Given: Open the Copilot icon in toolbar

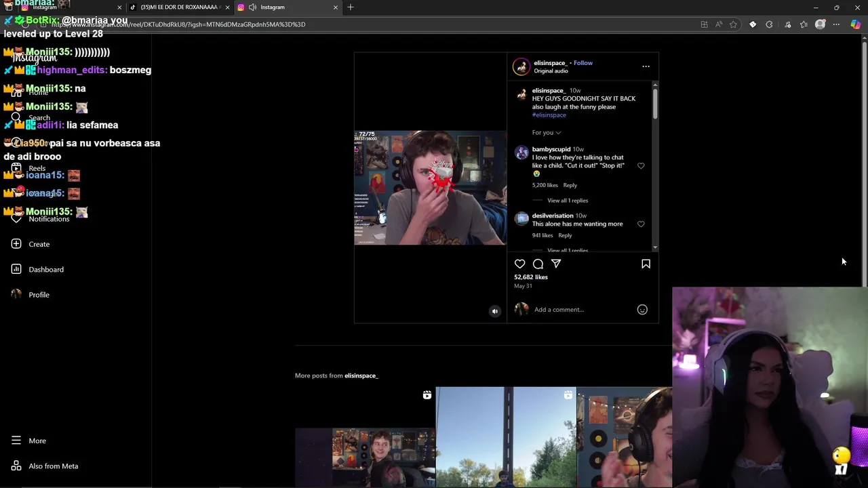Looking at the screenshot, I should click(x=856, y=24).
